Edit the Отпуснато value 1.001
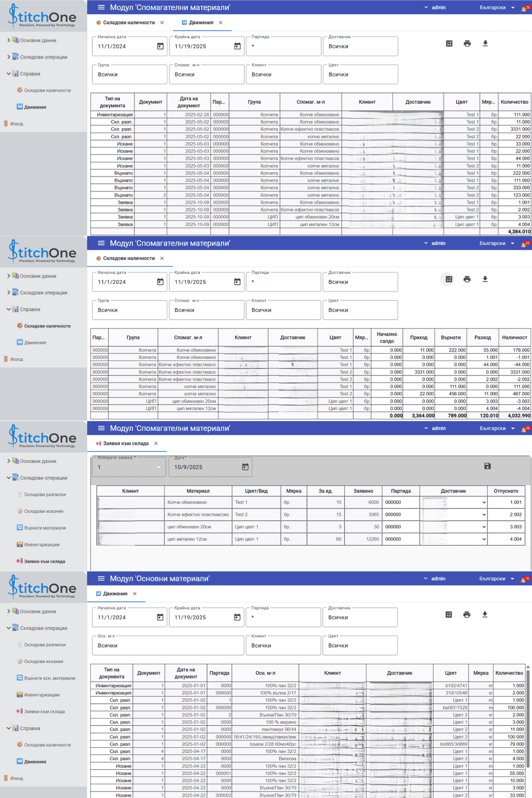 (x=506, y=502)
